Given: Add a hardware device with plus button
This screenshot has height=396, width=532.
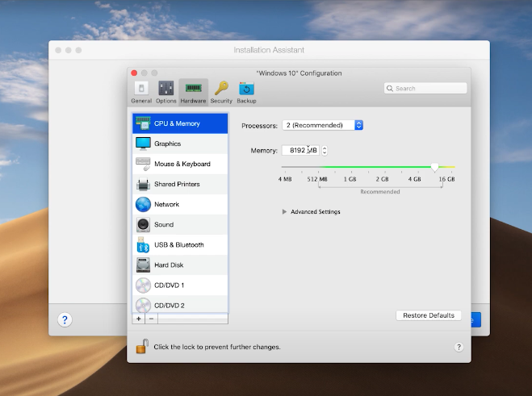Looking at the screenshot, I should 138,319.
